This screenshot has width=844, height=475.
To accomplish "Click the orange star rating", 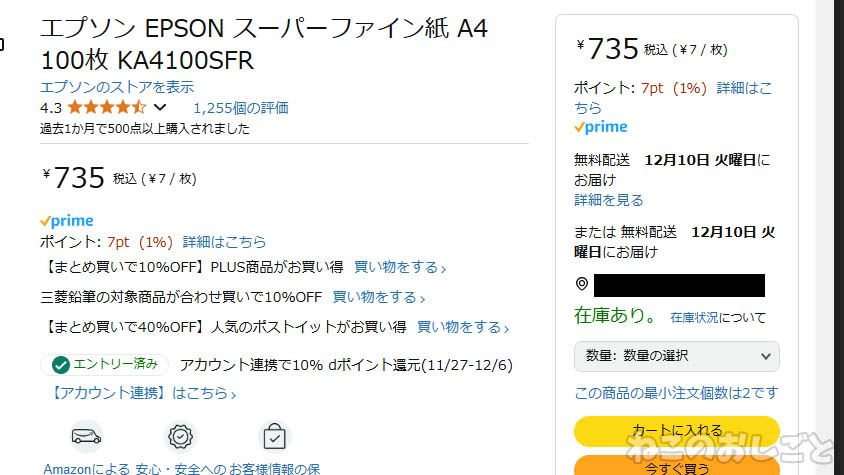I will (x=107, y=107).
